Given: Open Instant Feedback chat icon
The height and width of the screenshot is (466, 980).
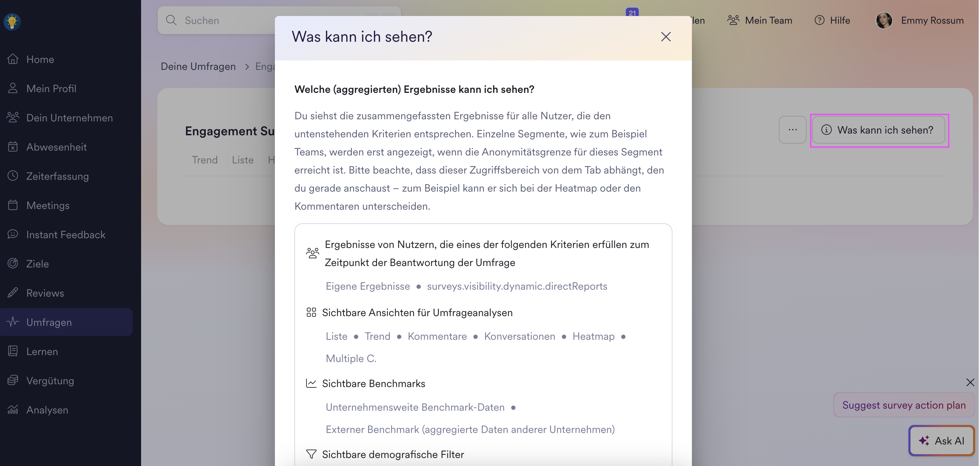Looking at the screenshot, I should tap(13, 234).
